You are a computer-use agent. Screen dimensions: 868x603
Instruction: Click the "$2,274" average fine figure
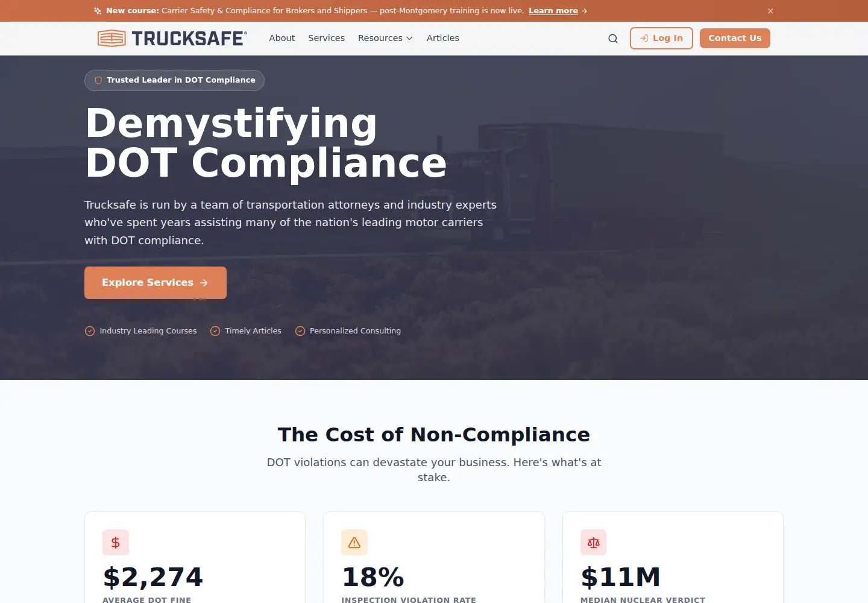(x=153, y=577)
